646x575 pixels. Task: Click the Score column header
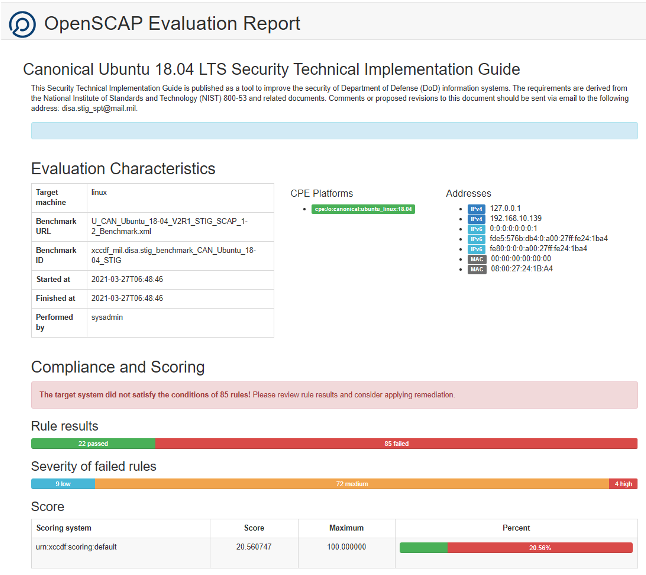pos(254,528)
